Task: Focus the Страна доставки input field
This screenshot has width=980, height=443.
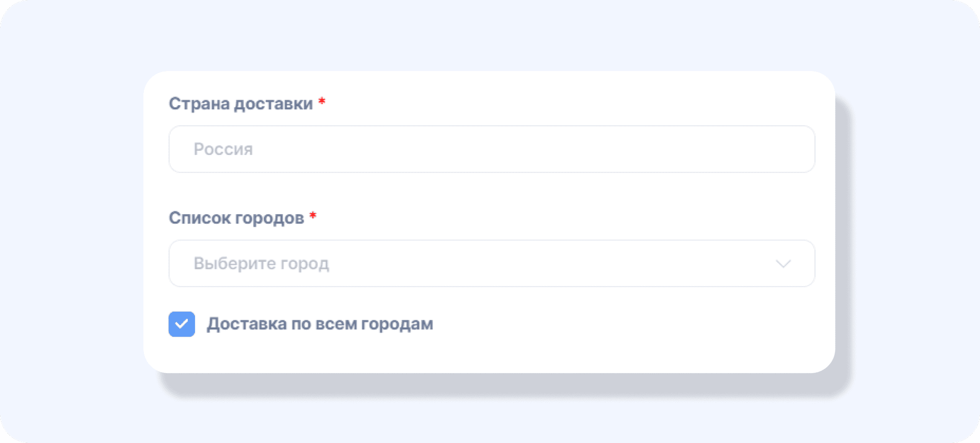Action: (491, 149)
